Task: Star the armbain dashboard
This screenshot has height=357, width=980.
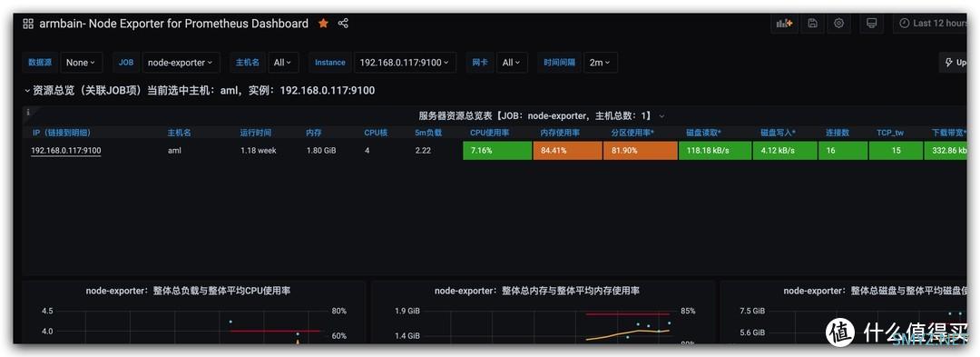Action: point(323,23)
